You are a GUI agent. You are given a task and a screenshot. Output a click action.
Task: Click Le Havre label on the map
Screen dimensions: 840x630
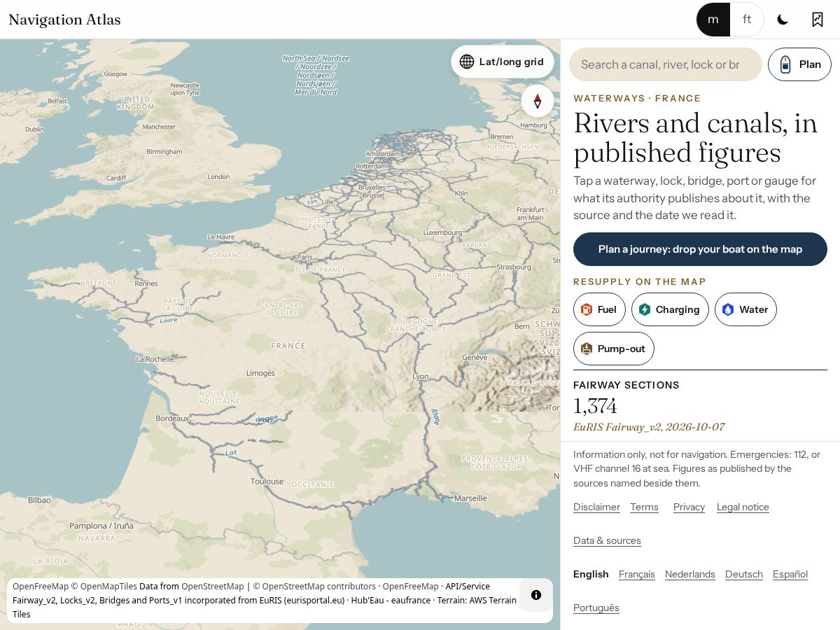coord(221,237)
